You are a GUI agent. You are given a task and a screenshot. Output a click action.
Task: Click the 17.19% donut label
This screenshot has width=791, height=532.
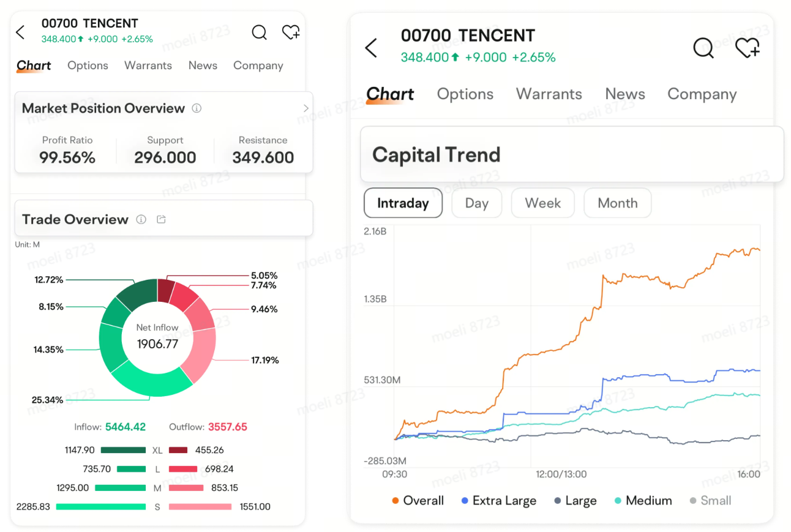(265, 360)
